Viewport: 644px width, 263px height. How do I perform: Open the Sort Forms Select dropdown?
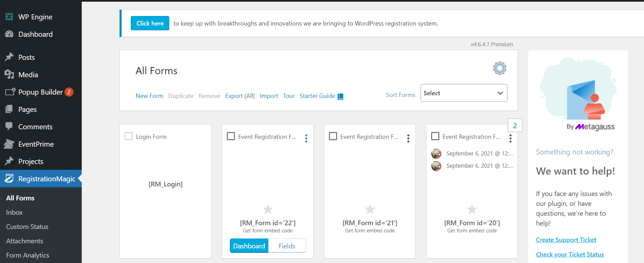464,93
